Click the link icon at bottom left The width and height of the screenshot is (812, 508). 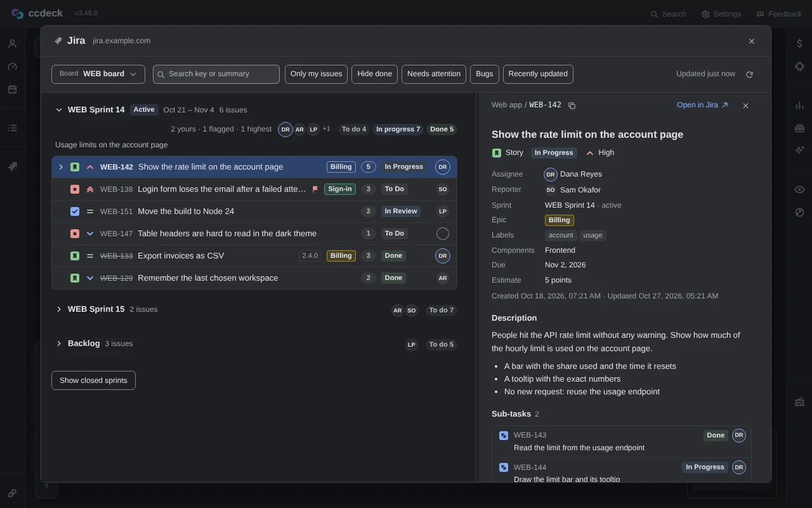click(x=12, y=493)
